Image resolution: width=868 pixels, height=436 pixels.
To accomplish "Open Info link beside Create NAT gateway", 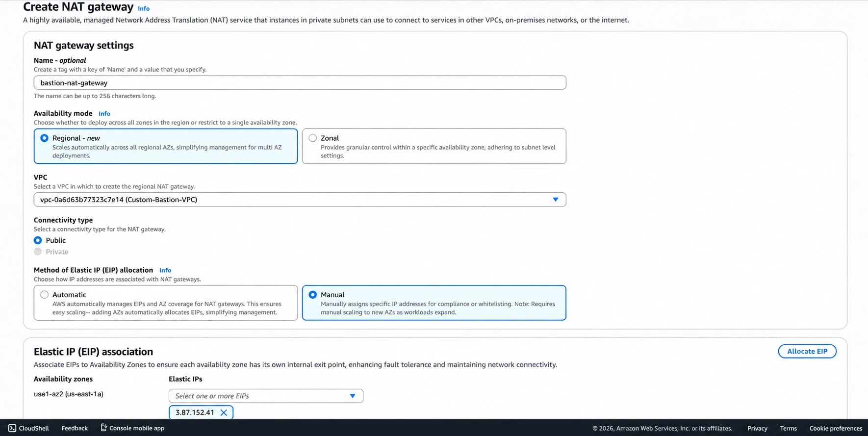I will click(144, 8).
